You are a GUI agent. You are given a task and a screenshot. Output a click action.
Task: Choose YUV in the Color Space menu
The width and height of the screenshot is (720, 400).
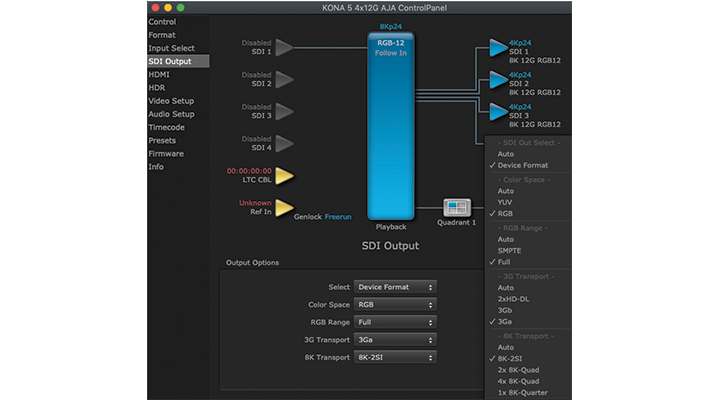click(505, 201)
